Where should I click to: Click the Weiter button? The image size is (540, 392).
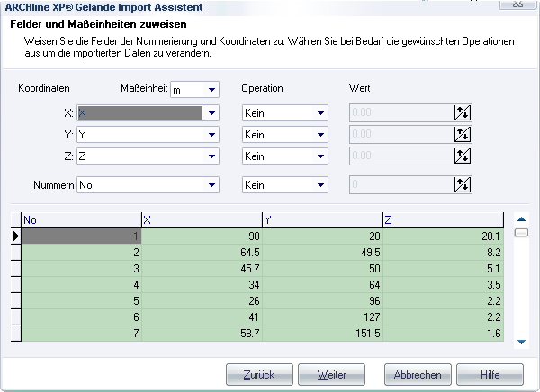331,374
